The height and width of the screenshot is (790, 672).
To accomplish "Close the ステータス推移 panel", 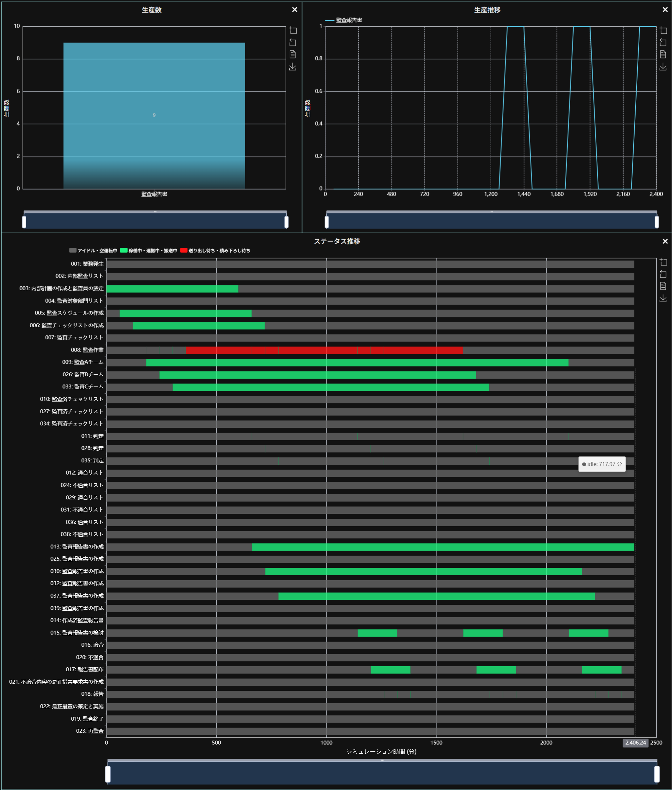I will coord(665,241).
